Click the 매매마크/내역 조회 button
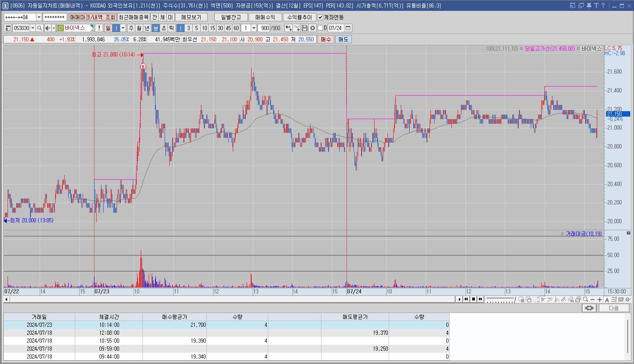The height and width of the screenshot is (364, 634). tap(92, 17)
